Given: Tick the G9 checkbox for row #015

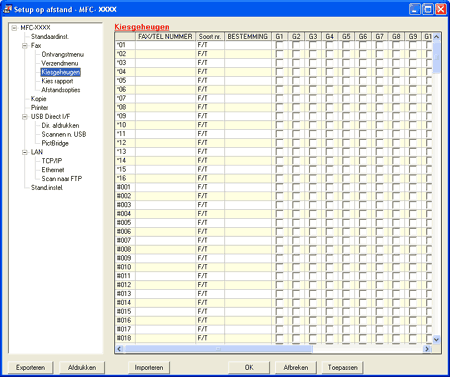Looking at the screenshot, I should 413,311.
